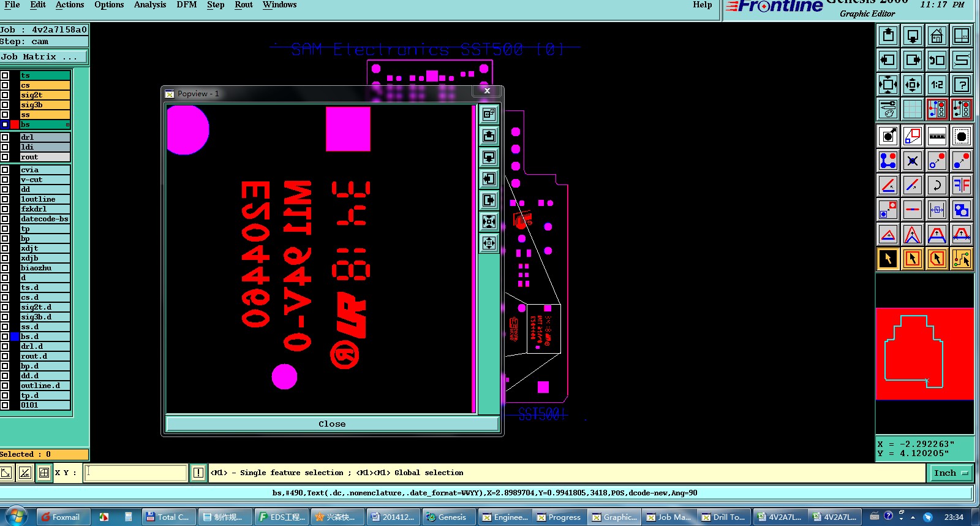Click the delete point X tool icon
980x526 pixels.
pos(913,161)
